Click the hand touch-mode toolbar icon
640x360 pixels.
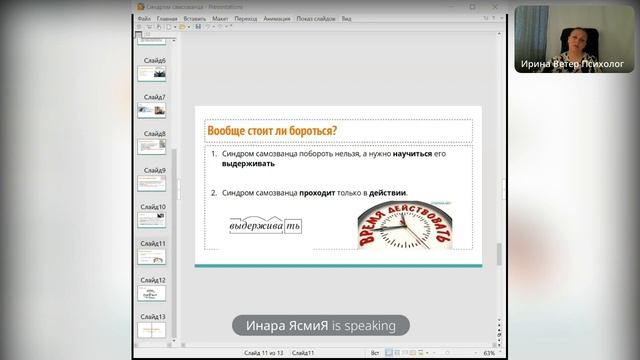coord(159,27)
